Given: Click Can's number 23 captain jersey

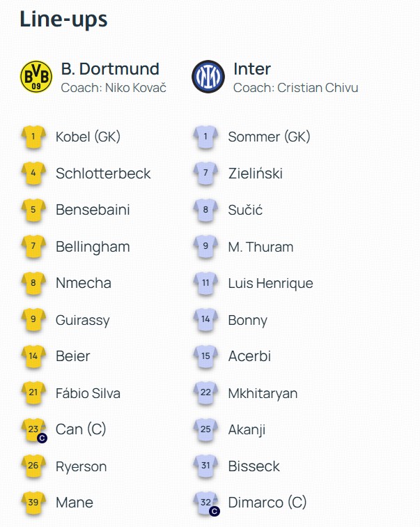Looking at the screenshot, I should pyautogui.click(x=33, y=429).
